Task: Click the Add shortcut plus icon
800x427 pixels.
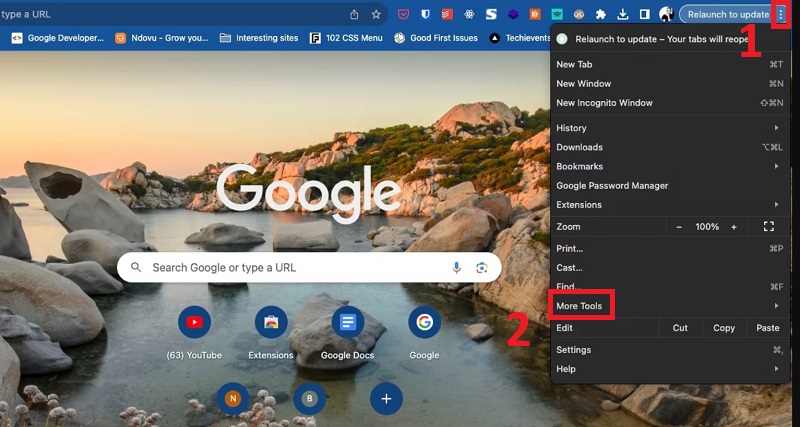Action: pos(386,398)
